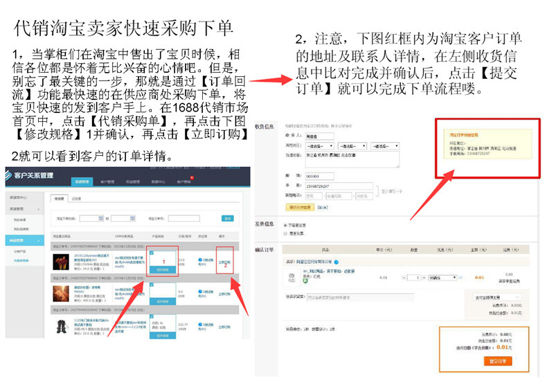Open the district dropdown
The height and width of the screenshot is (392, 554).
[385, 146]
